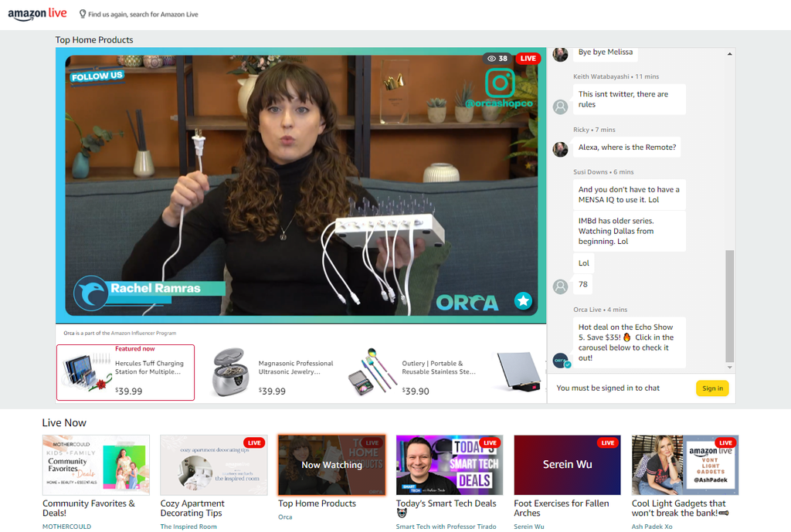Open Community Favorites & Deals thumbnail
The height and width of the screenshot is (532, 791).
[x=96, y=465]
